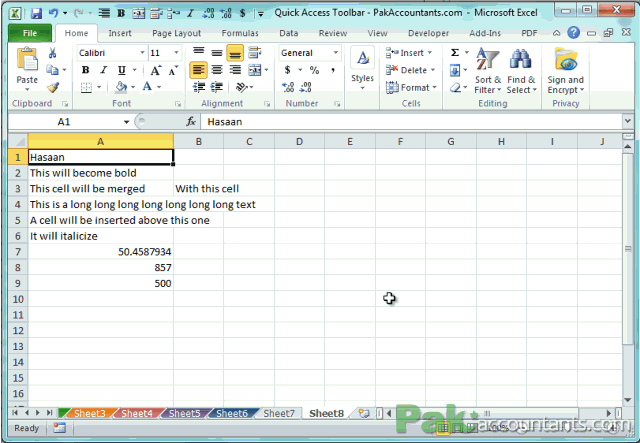The image size is (640, 443).
Task: Open the Calibri font name dropdown
Action: point(142,53)
